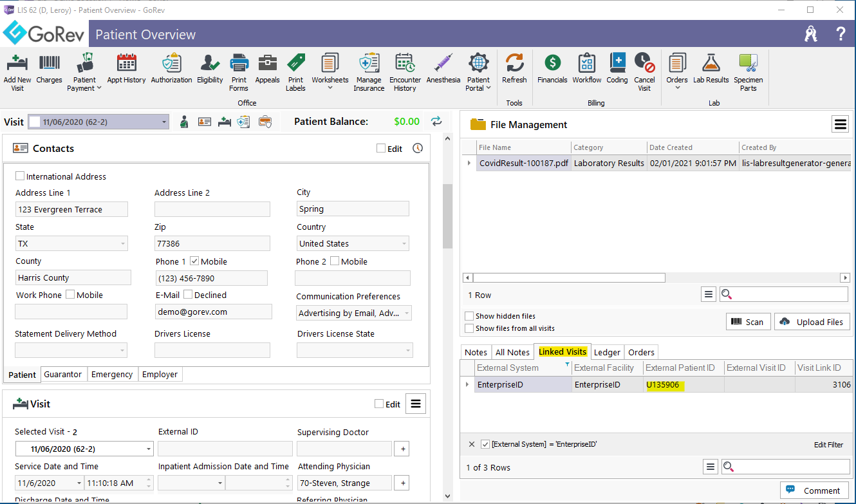
Task: Enable Edit in the Contacts panel
Action: point(381,149)
